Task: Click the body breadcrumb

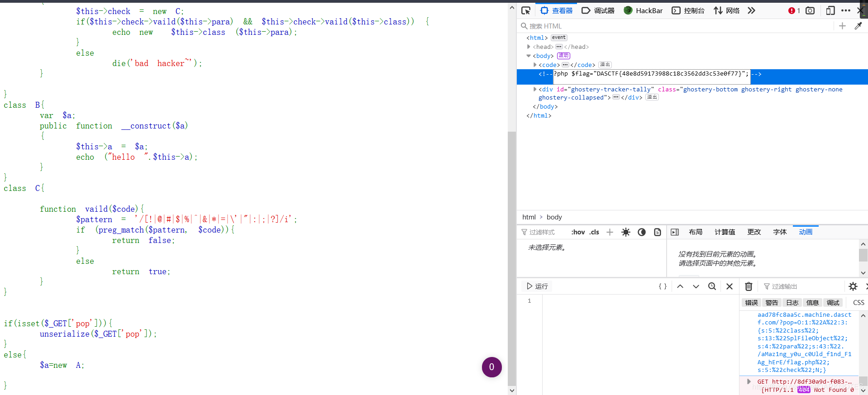Action: coord(554,217)
